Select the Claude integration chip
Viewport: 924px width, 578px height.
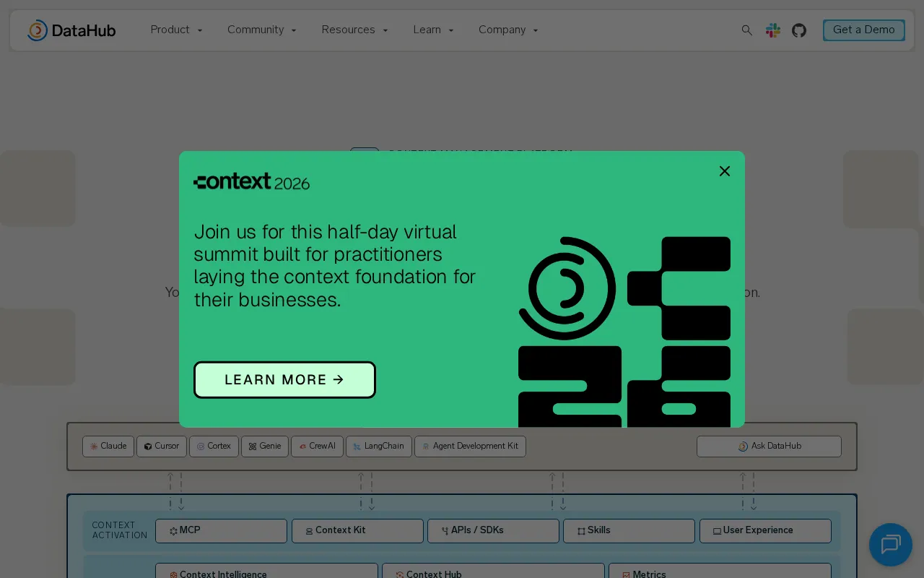[x=108, y=447]
